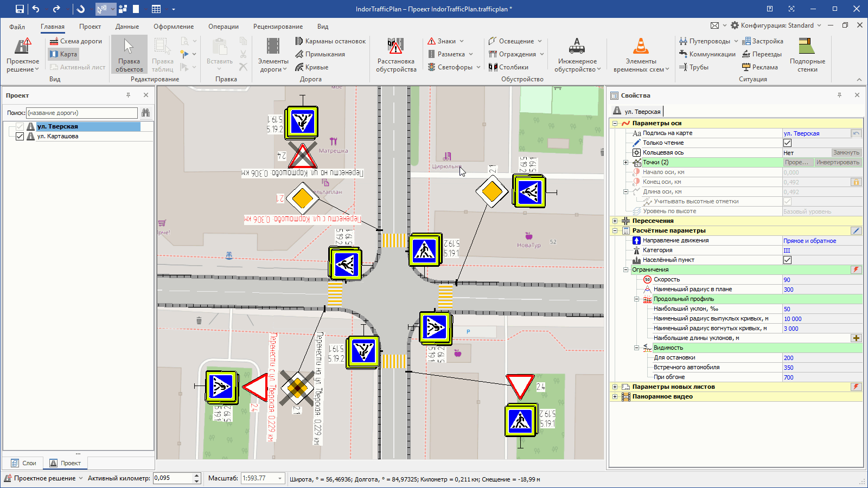This screenshot has height=488, width=868.
Task: Collapse Расчётные параметры section
Action: pos(615,230)
